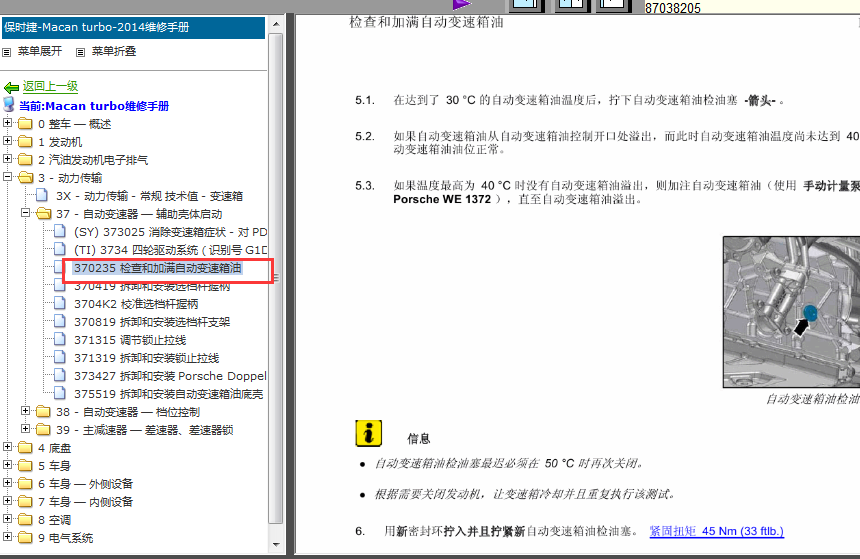Open 373427 拆卸和安装 Porsche Doppel page
Screen dimensions: 860x559
tap(170, 376)
